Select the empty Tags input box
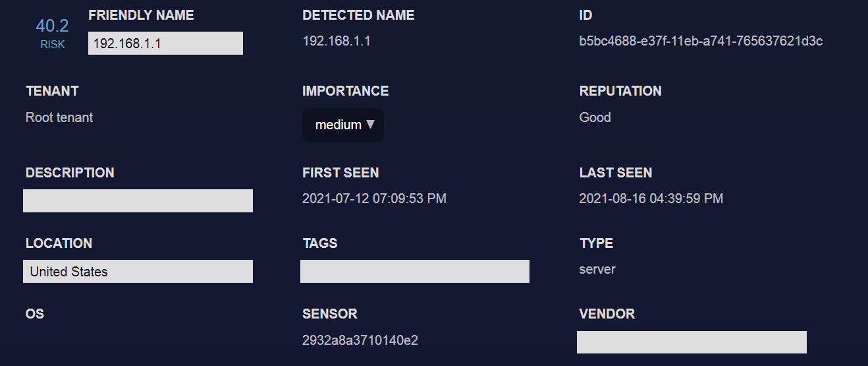 414,272
